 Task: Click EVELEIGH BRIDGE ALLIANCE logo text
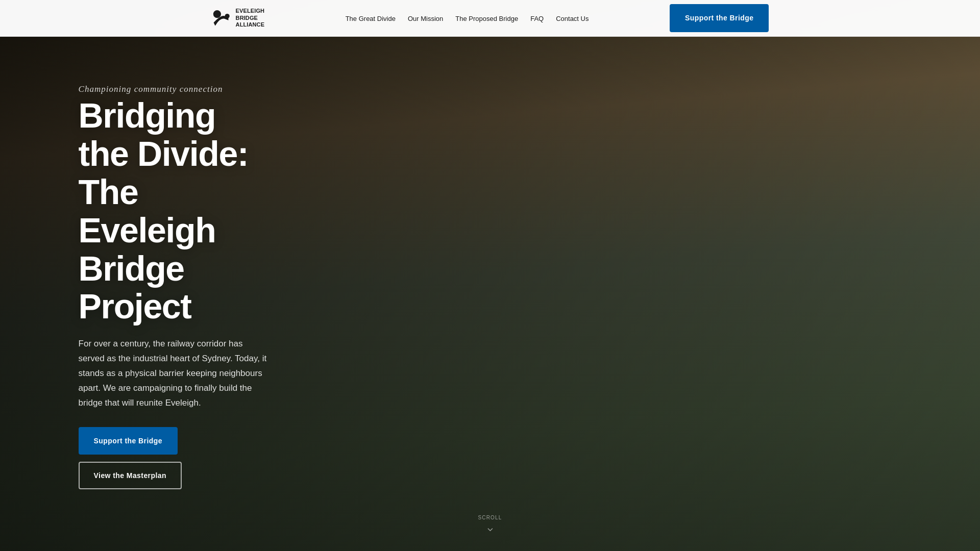tap(250, 18)
